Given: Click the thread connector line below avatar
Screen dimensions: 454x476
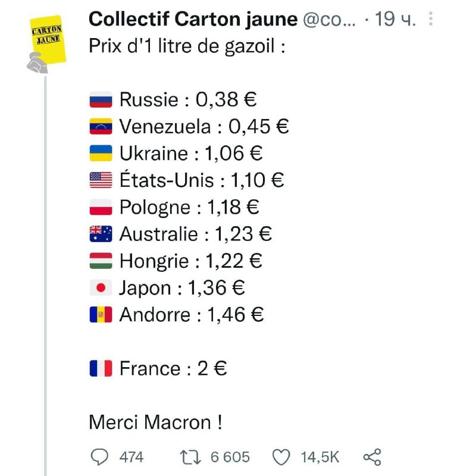Looking at the screenshot, I should pyautogui.click(x=46, y=276).
